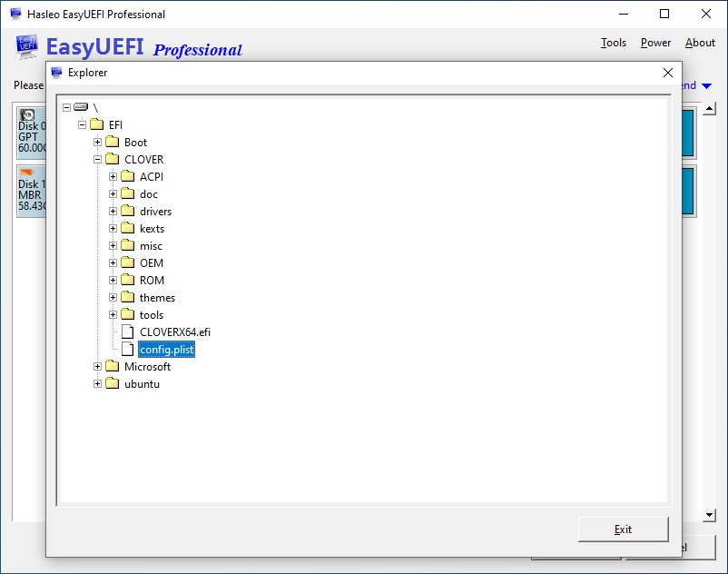Click the CLOVERX64.efi file icon
The width and height of the screenshot is (728, 574).
coord(128,332)
